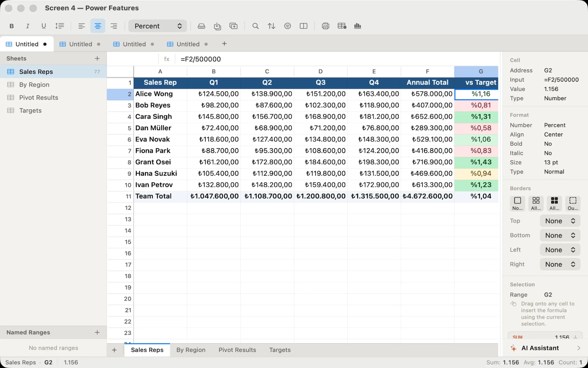Choose the No borders preset
Image resolution: width=588 pixels, height=368 pixels.
pos(518,203)
